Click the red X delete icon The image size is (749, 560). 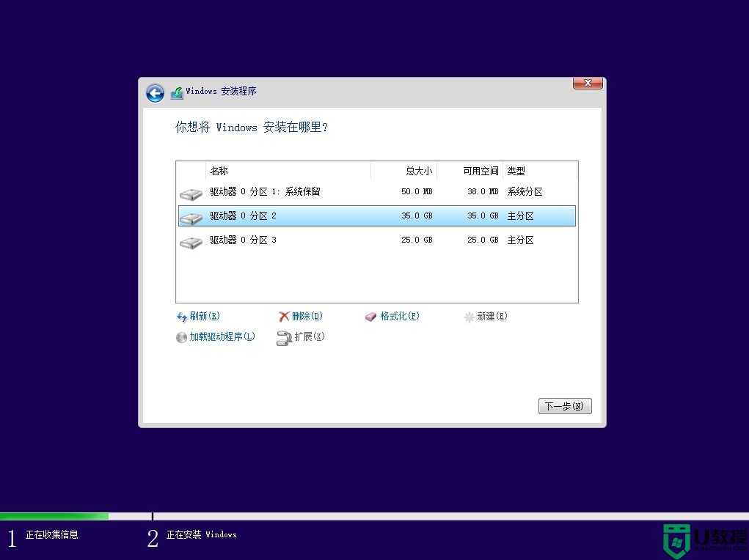(284, 317)
